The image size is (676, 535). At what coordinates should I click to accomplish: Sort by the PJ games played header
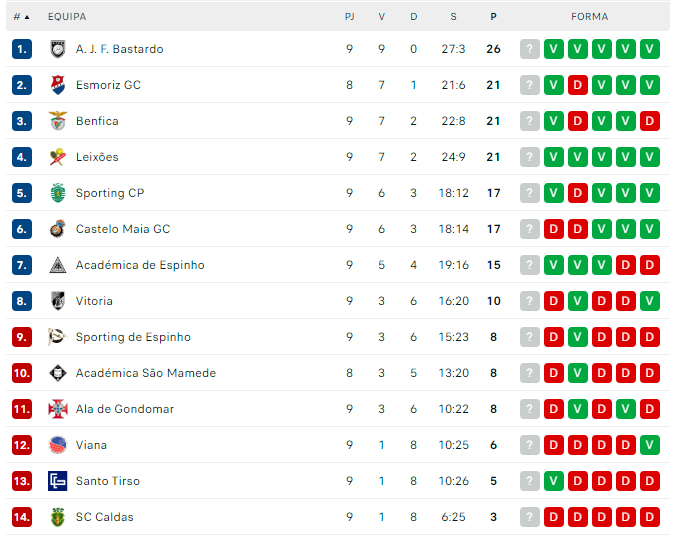350,17
